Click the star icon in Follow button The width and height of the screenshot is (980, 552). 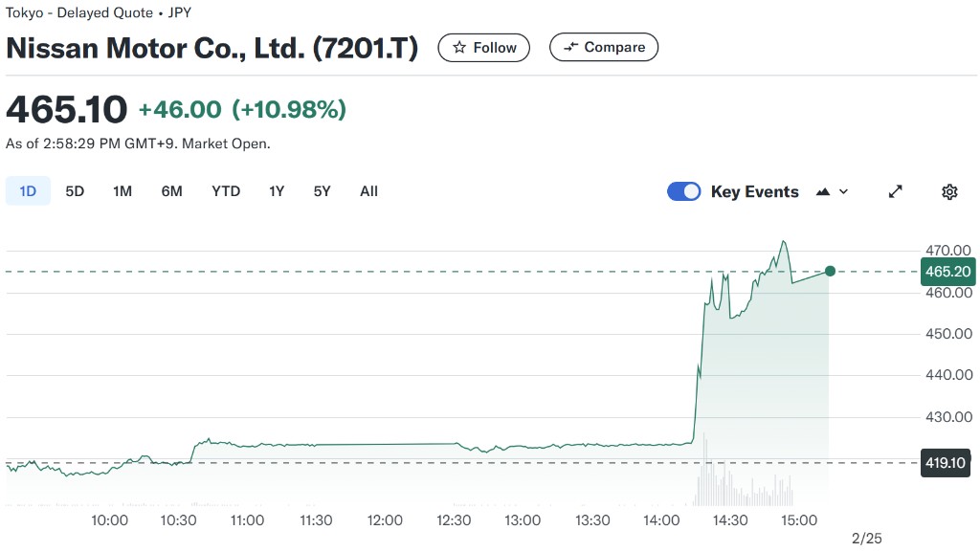point(459,48)
